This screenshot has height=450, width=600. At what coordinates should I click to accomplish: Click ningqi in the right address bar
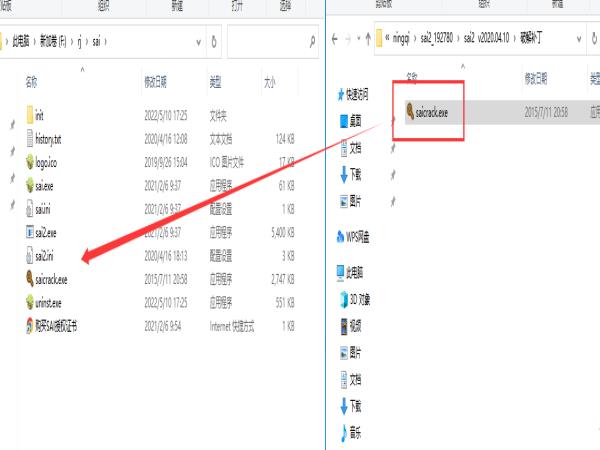[x=401, y=38]
